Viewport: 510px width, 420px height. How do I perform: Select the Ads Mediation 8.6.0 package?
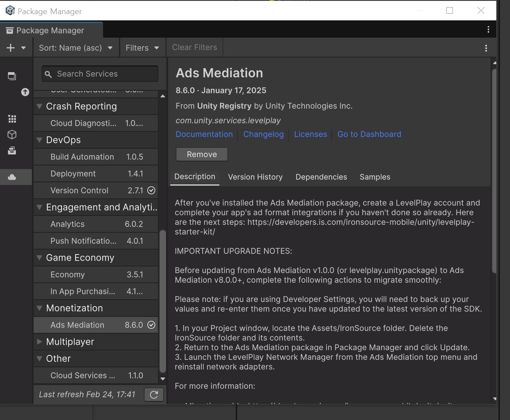tap(96, 325)
